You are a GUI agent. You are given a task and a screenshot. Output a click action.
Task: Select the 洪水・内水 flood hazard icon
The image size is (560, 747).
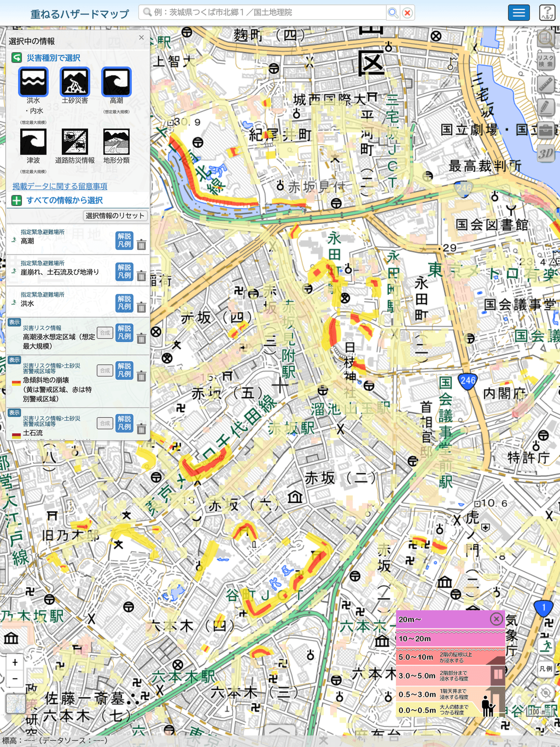point(33,82)
